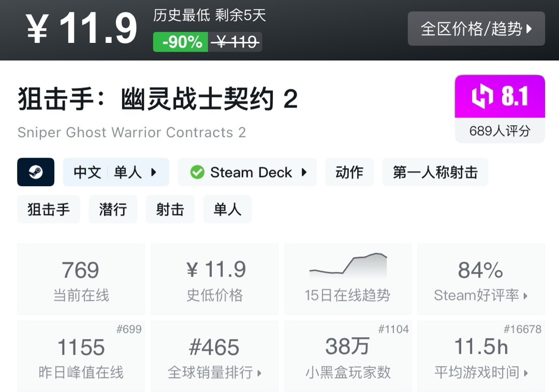Select the 狙击手 sniper tag
Viewport: 559px width, 392px height.
[x=49, y=209]
